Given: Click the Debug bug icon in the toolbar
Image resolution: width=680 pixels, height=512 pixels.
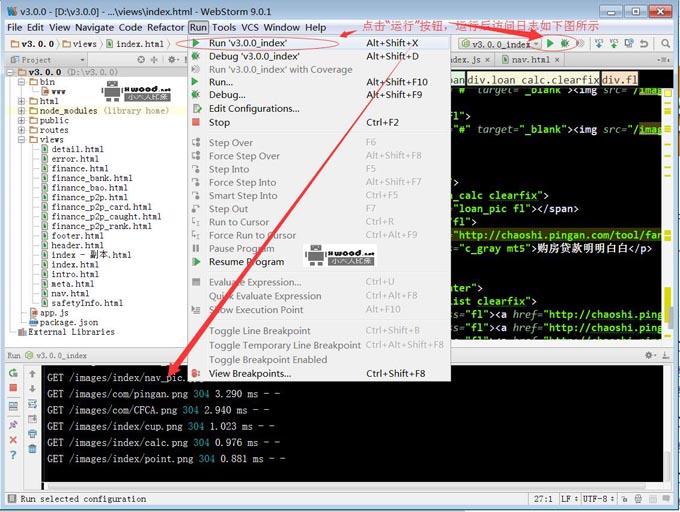Looking at the screenshot, I should click(x=565, y=43).
